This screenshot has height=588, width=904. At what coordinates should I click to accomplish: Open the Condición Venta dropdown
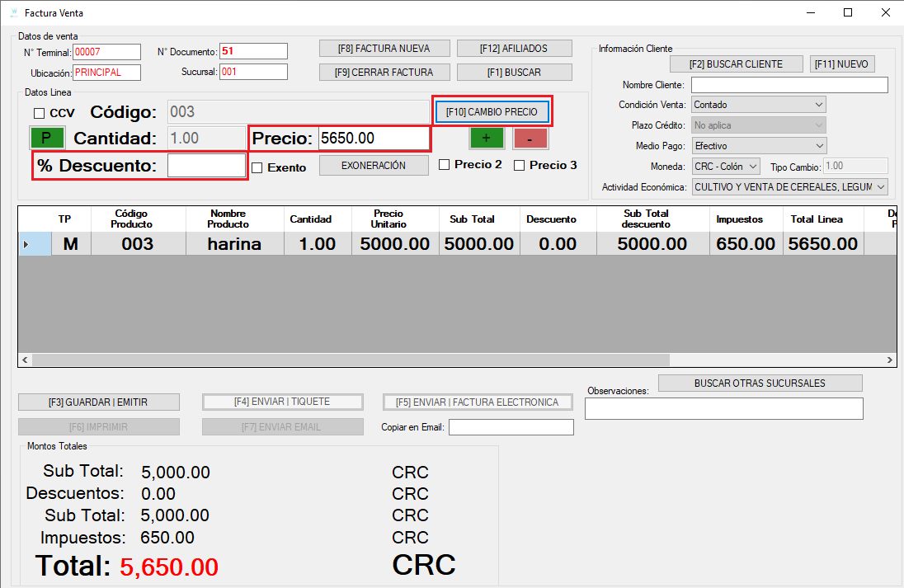759,105
